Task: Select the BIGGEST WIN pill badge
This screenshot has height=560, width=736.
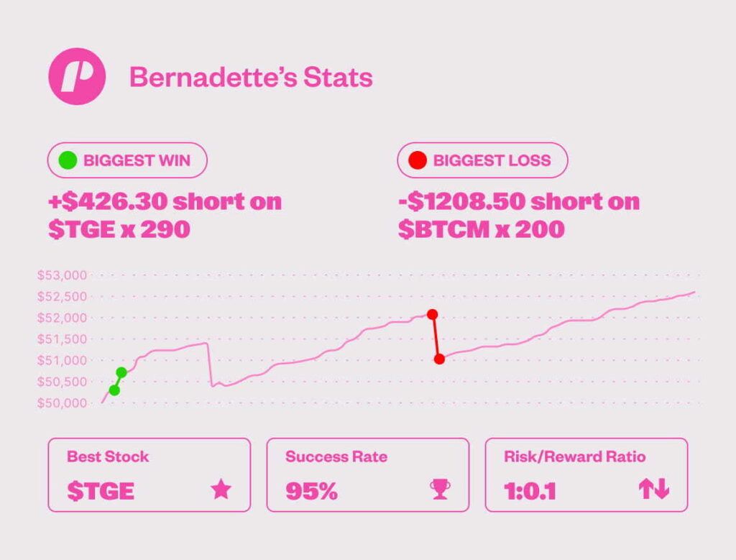Action: pyautogui.click(x=127, y=160)
